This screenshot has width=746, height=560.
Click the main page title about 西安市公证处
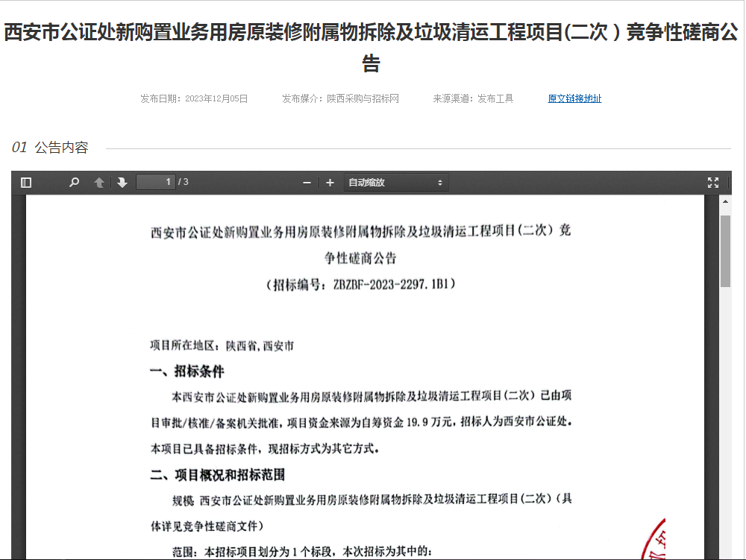point(371,48)
